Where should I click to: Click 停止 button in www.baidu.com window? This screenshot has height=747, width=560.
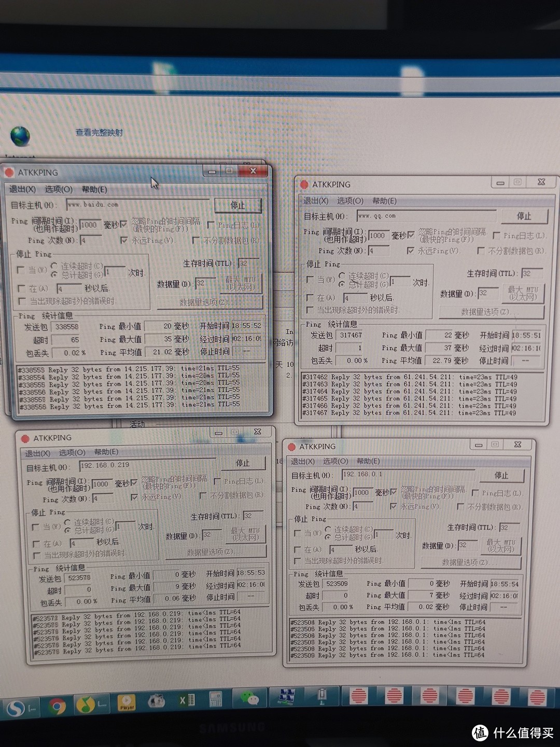(238, 205)
